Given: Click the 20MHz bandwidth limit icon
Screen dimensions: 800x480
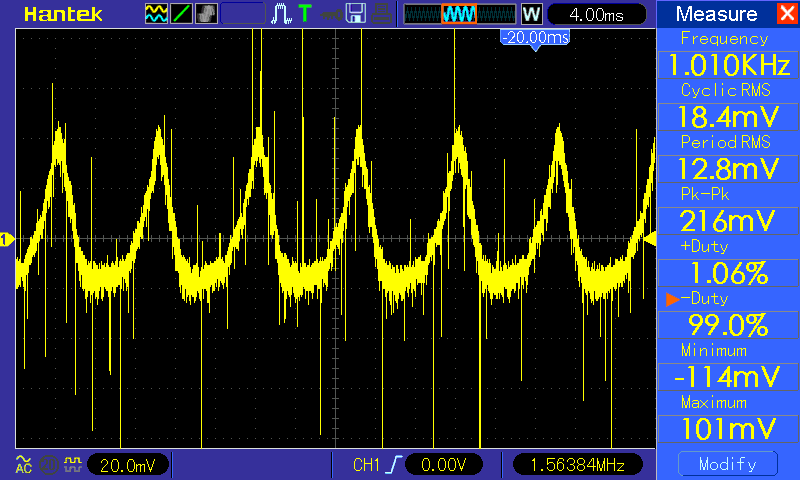Looking at the screenshot, I should [49, 465].
